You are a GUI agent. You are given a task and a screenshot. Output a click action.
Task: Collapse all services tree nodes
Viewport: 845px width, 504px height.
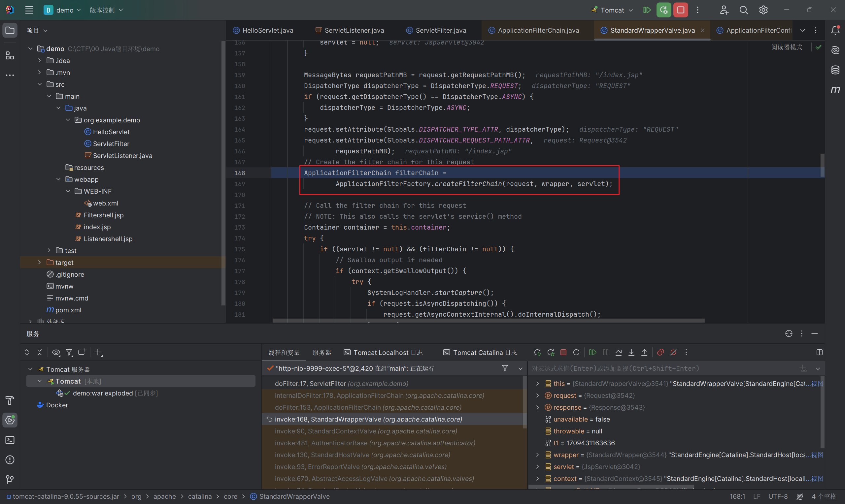[40, 353]
